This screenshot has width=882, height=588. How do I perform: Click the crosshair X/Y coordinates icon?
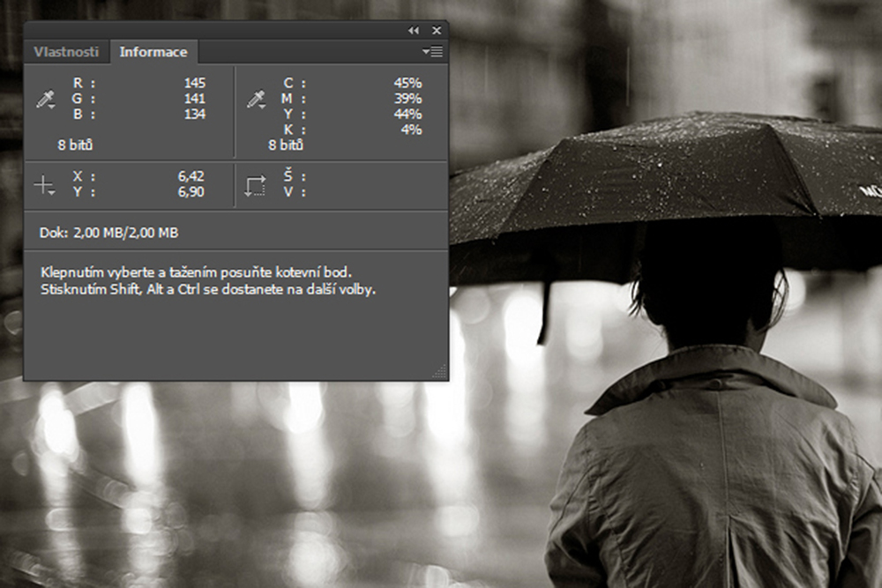[x=44, y=185]
